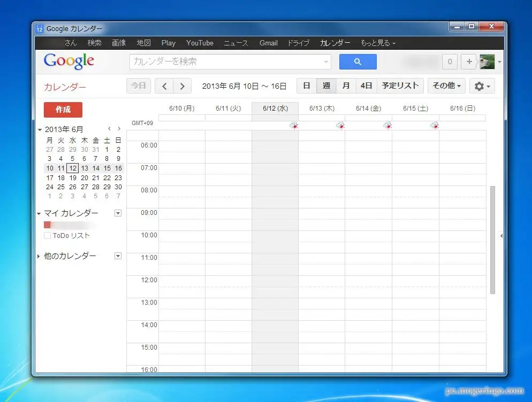Open Gmail from the top menu bar
Screen dimensions: 532x402
point(268,43)
